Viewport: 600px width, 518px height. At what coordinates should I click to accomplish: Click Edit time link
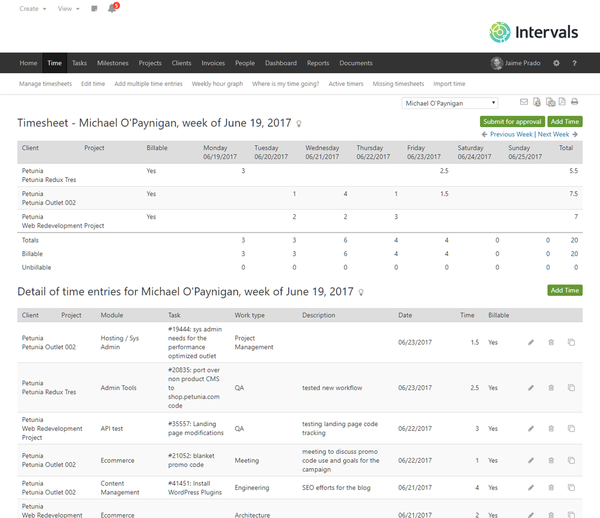click(93, 84)
